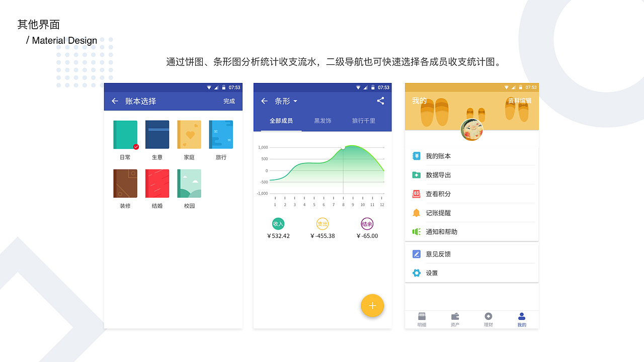Screen dimensions: 644x362
Task: Open 资料编辑 profile editor
Action: coord(520,101)
